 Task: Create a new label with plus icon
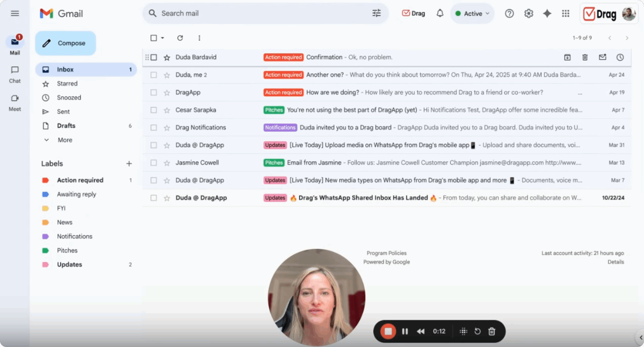click(x=129, y=164)
